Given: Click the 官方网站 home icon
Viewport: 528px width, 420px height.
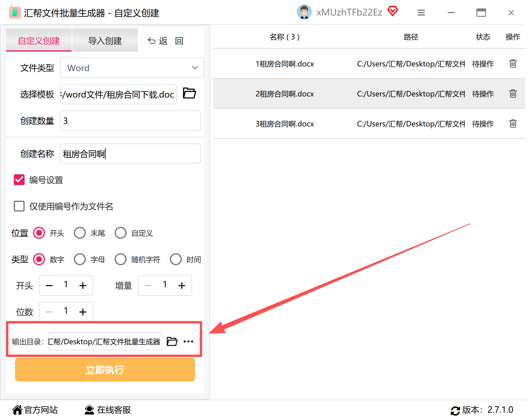Looking at the screenshot, I should pos(17,410).
